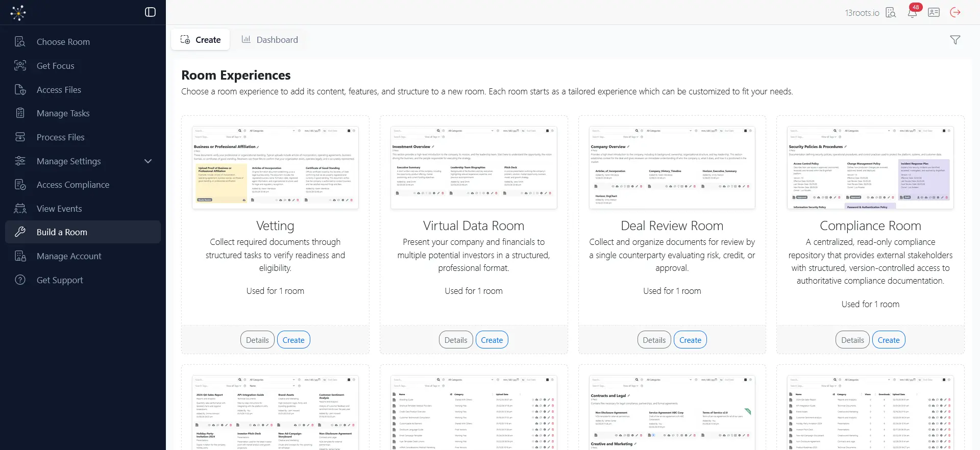Click the Get Support question mark icon

[x=20, y=280]
